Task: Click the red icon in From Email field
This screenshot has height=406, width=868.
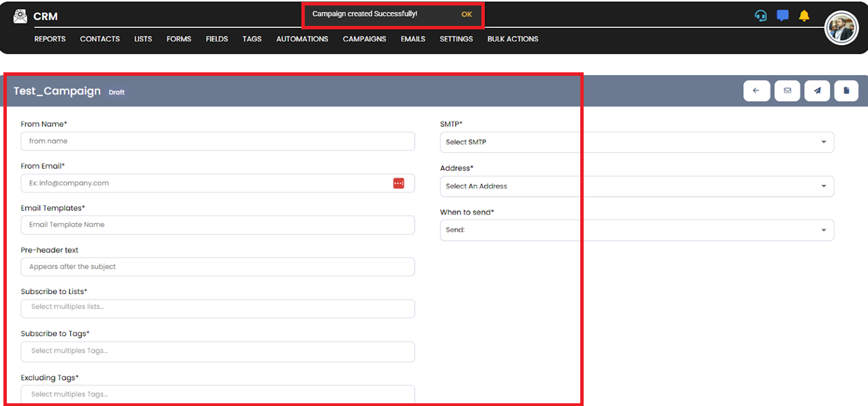Action: [399, 183]
